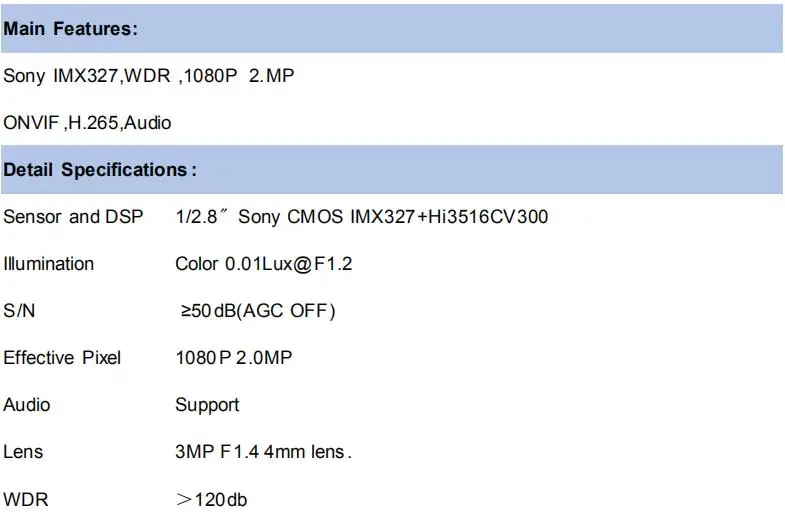Click the Effective Pixel label
The width and height of the screenshot is (785, 520).
[62, 358]
